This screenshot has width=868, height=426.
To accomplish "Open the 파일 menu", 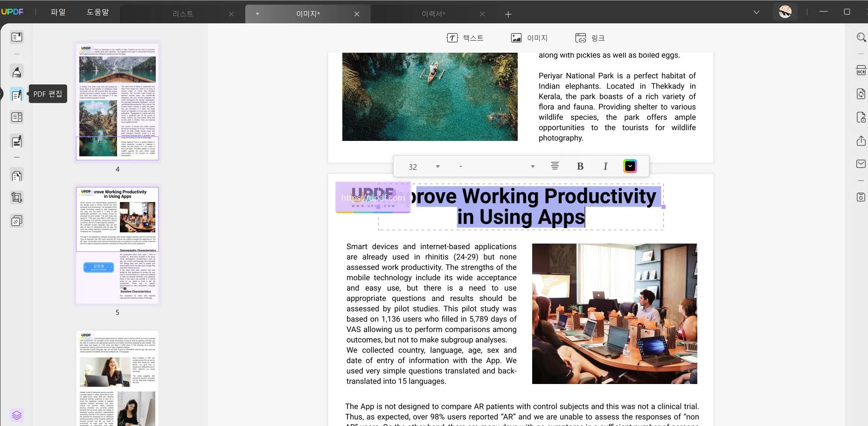I will point(58,12).
